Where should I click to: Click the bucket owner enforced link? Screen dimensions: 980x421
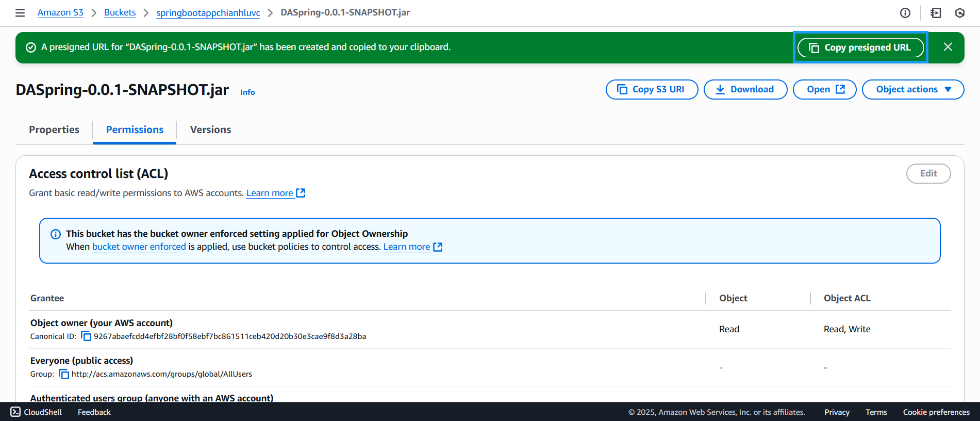139,247
